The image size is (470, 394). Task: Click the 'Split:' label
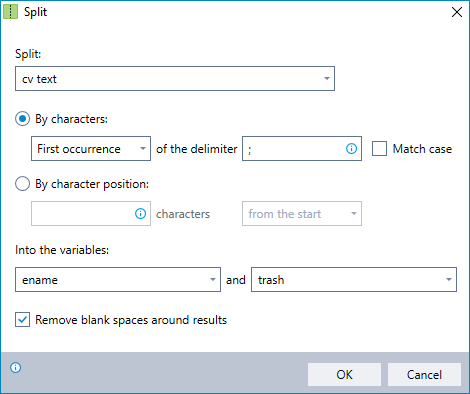(x=28, y=54)
